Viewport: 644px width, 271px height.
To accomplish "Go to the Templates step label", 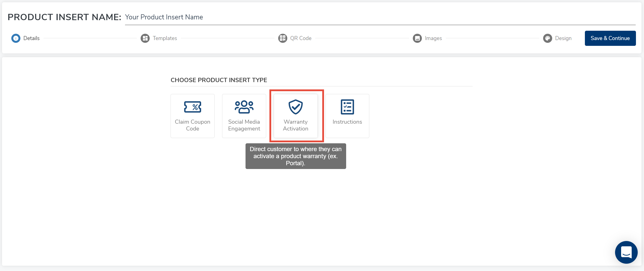I will [165, 38].
